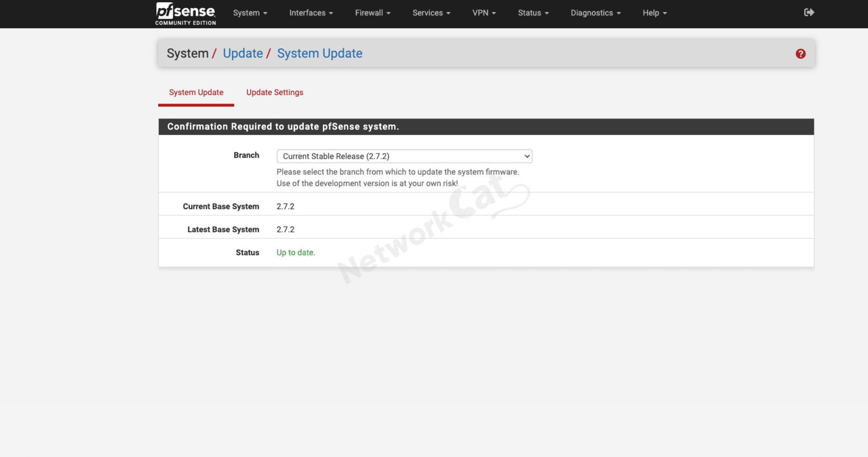Open the Interfaces dropdown menu

pos(311,13)
